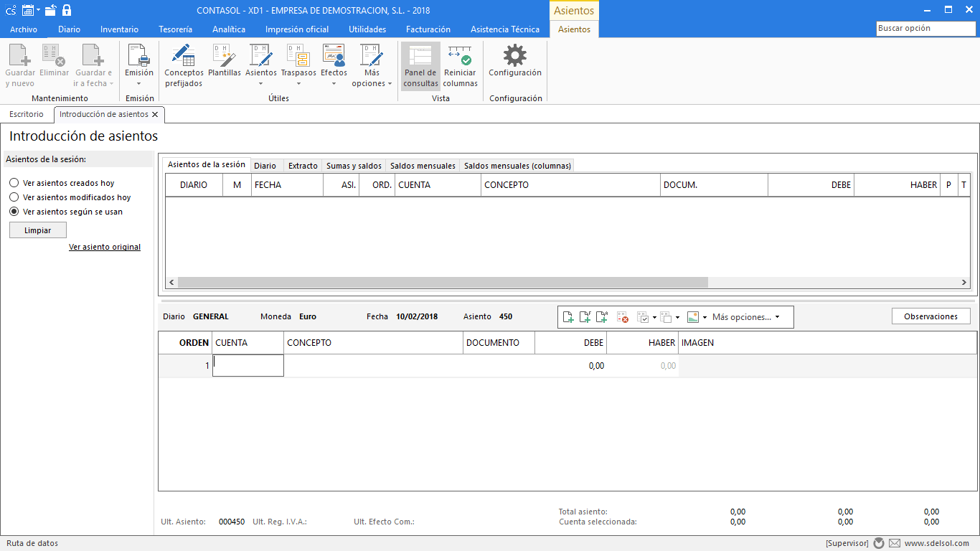Open the Facturación ribbon tab
The image size is (980, 551).
(x=428, y=29)
